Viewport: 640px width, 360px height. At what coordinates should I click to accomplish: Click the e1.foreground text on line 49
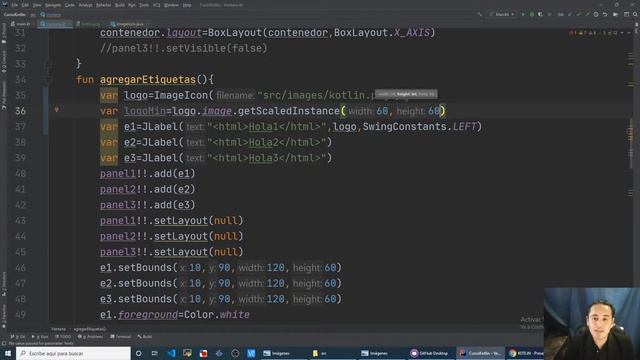(139, 315)
